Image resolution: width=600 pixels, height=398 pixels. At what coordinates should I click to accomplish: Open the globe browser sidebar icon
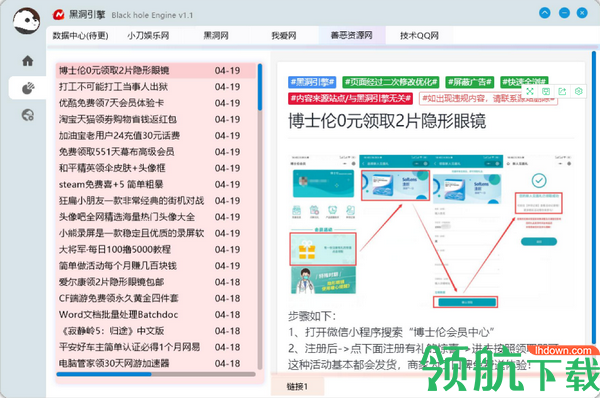tap(28, 115)
